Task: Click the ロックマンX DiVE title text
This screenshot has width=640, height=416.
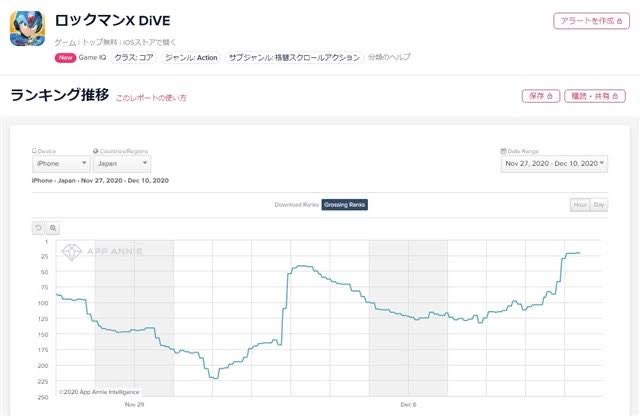Action: click(112, 20)
